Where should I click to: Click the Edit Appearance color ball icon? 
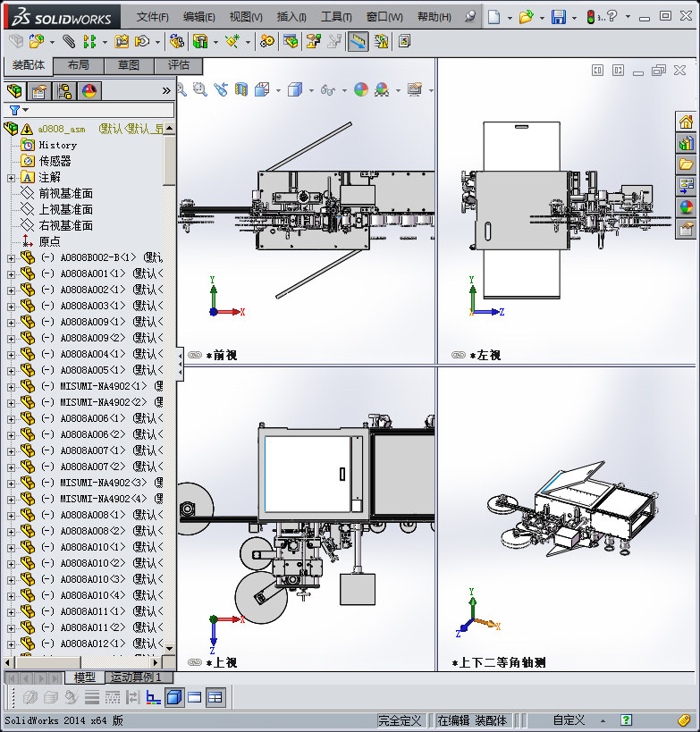361,89
